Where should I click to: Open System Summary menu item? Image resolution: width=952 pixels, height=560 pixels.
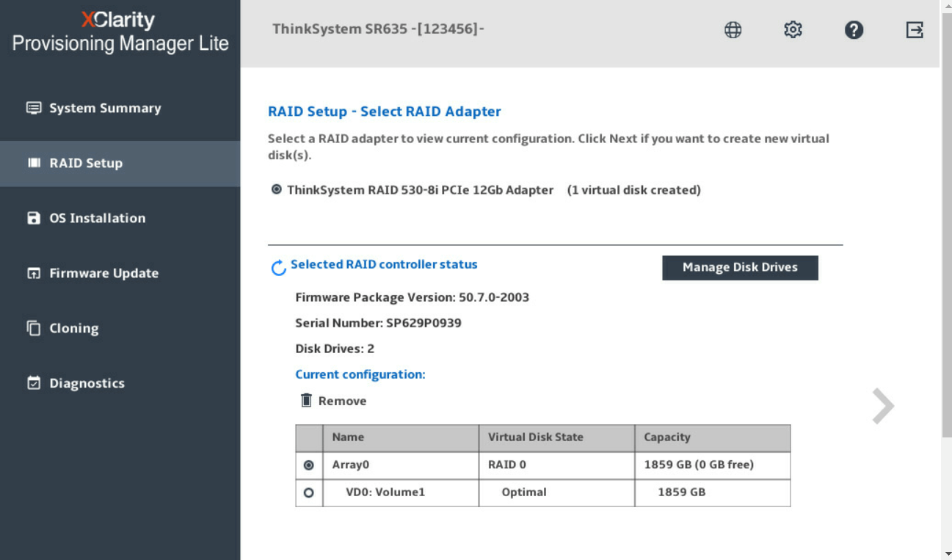pos(120,108)
